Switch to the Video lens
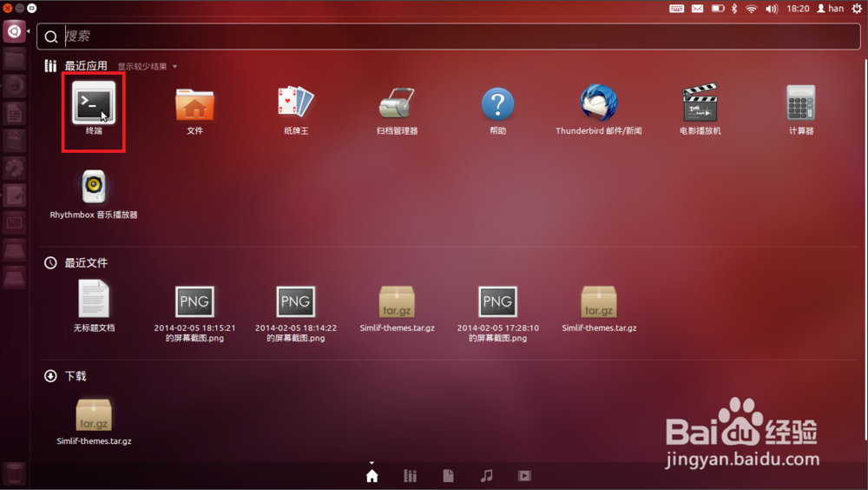The width and height of the screenshot is (868, 490). coord(524,475)
